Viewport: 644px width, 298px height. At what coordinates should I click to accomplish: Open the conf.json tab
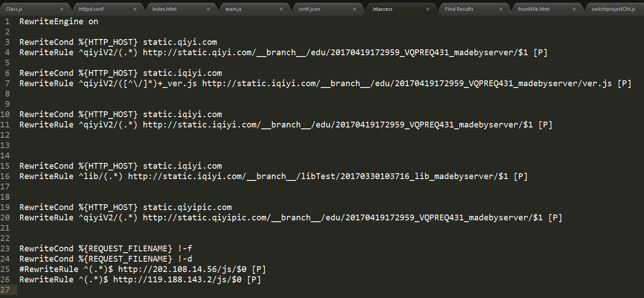[309, 9]
